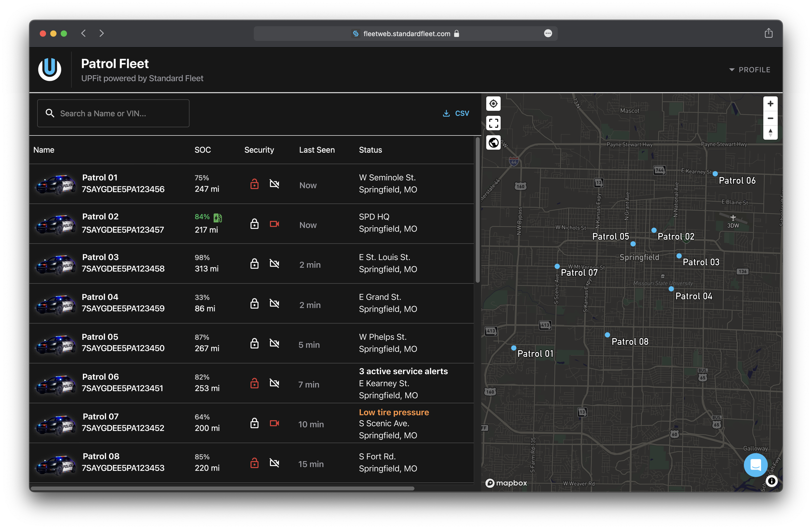Screen dimensions: 812x529
Task: Click the Share icon in the browser toolbar
Action: point(768,33)
